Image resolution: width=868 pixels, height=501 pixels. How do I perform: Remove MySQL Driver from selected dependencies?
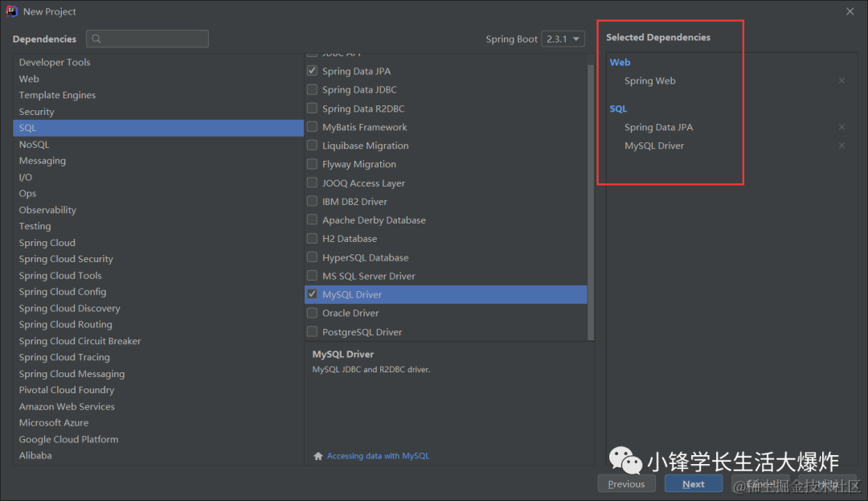coord(841,146)
